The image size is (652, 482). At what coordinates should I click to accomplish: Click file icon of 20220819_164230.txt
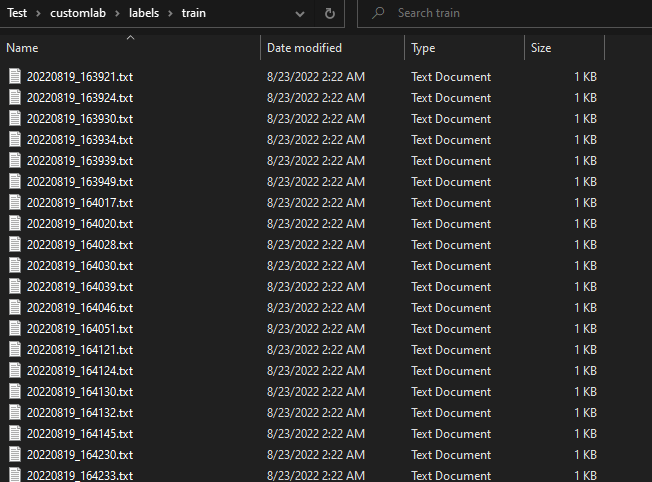[15, 455]
